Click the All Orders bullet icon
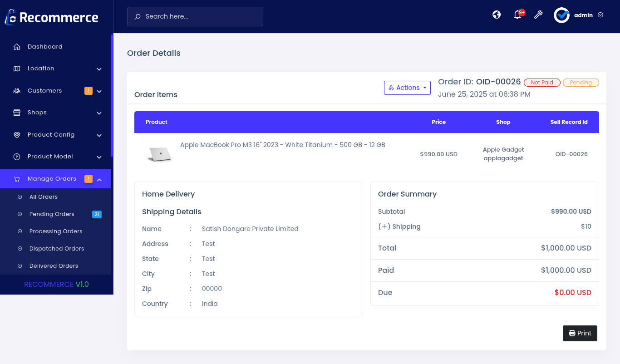 pos(20,197)
